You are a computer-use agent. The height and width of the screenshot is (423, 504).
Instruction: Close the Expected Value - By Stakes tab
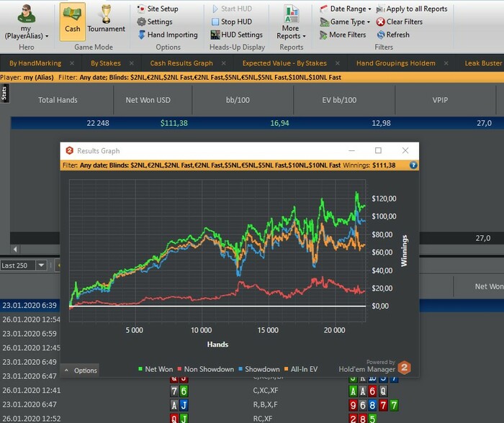pyautogui.click(x=338, y=63)
